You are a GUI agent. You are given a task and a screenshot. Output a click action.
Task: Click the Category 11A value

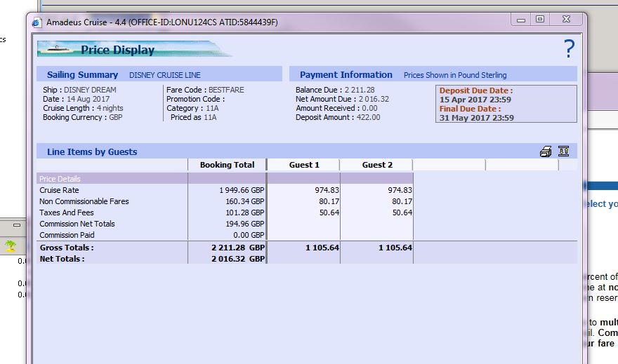(x=212, y=108)
